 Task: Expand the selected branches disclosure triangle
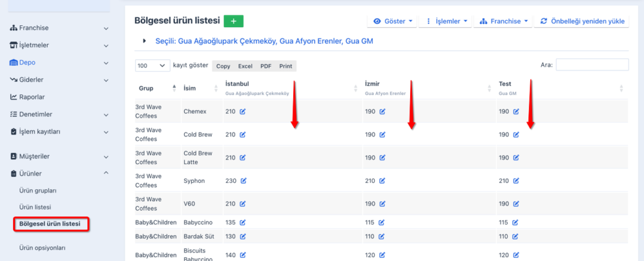(x=145, y=41)
